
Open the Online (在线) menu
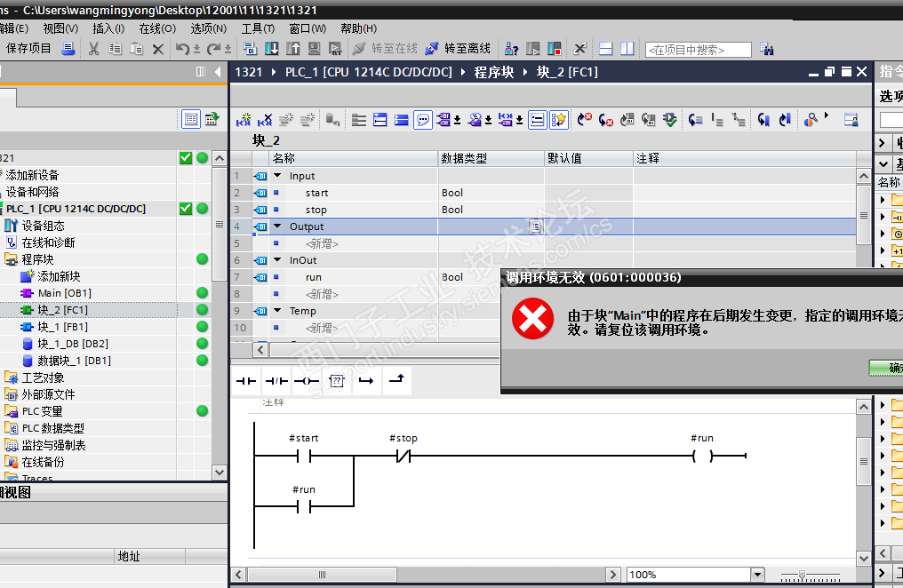click(x=156, y=28)
